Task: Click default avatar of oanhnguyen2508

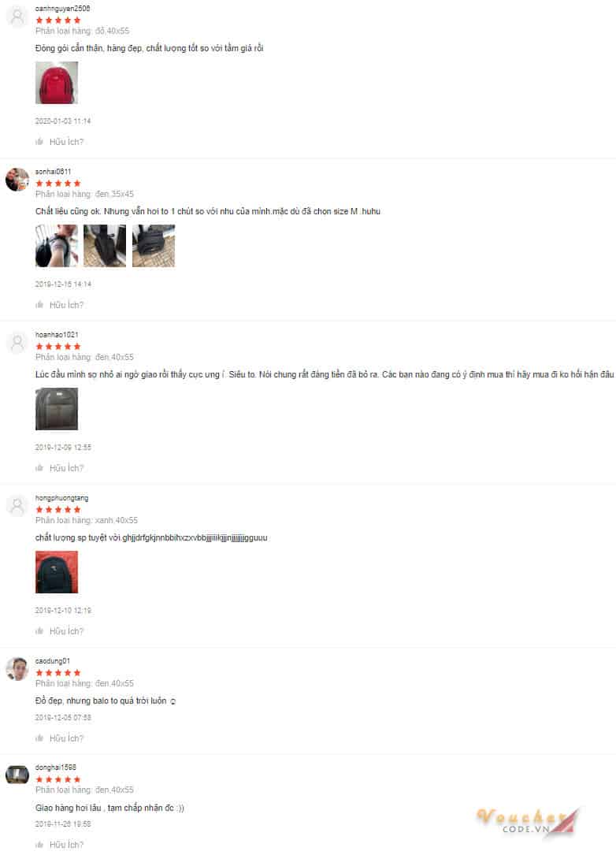Action: click(x=17, y=17)
